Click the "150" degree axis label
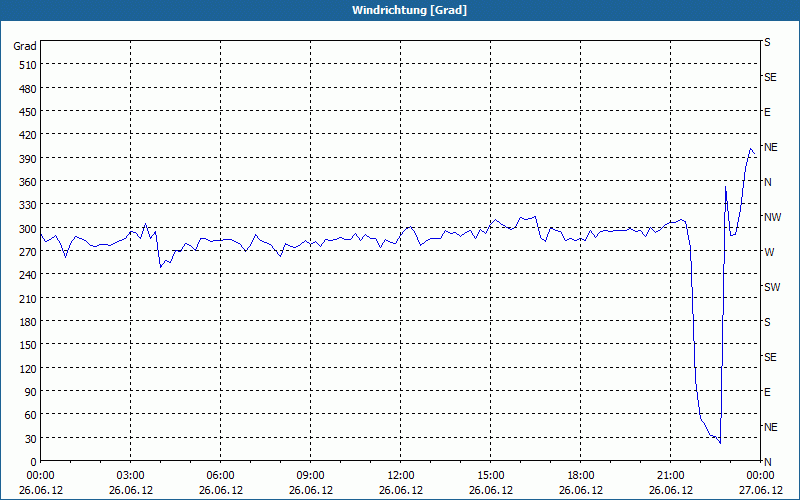Image resolution: width=800 pixels, height=500 pixels. tap(29, 345)
